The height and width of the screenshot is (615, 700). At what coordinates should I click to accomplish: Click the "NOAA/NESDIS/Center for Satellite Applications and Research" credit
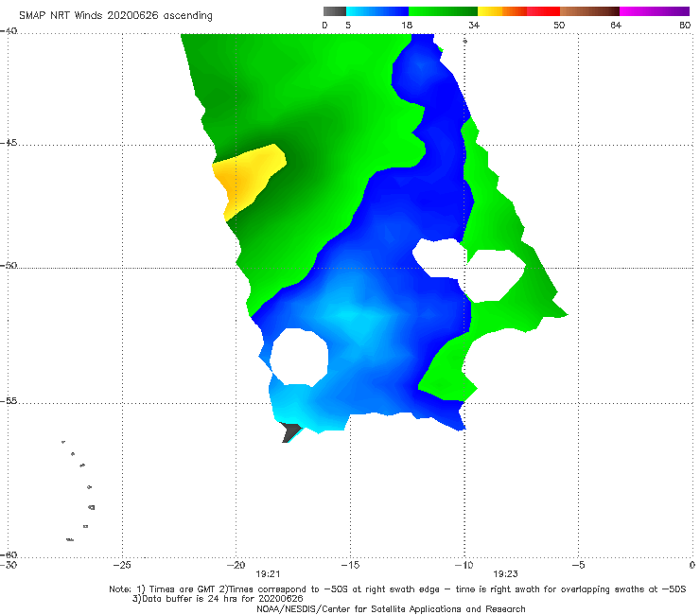(x=391, y=608)
